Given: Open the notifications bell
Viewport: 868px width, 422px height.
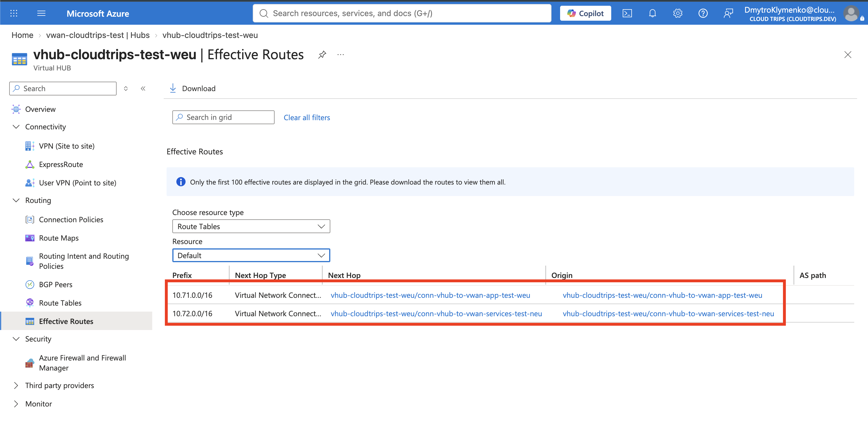Looking at the screenshot, I should (x=652, y=13).
